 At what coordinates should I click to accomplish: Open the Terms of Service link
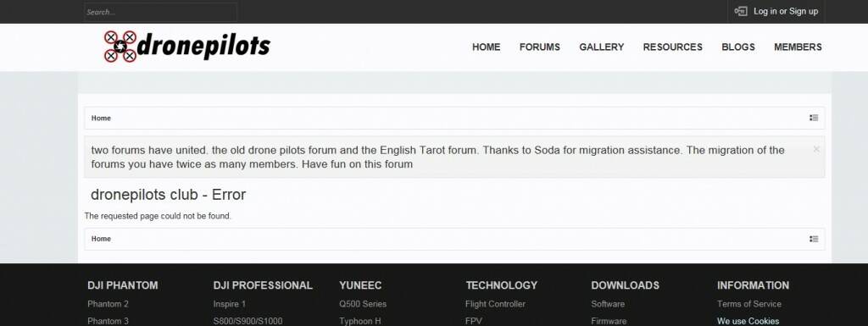pos(749,304)
